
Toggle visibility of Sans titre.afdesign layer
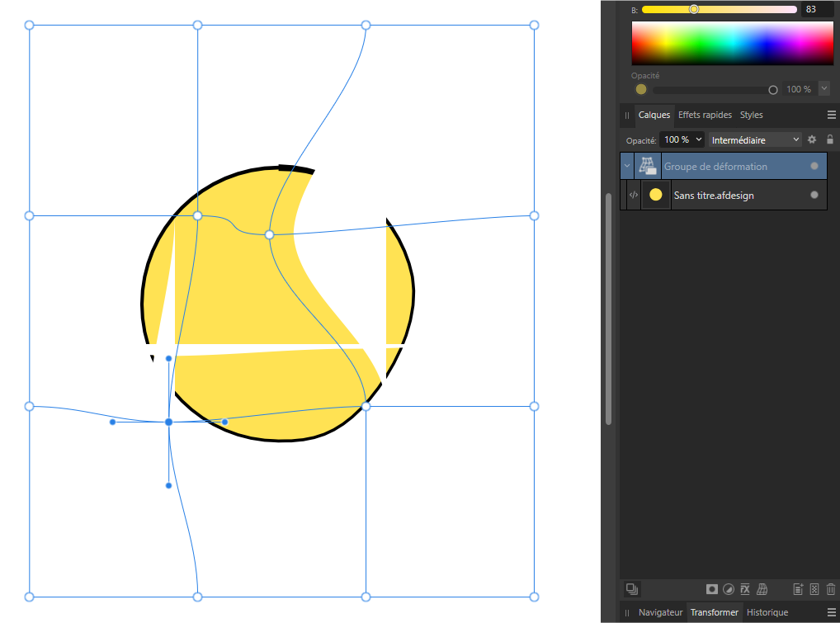coord(814,195)
